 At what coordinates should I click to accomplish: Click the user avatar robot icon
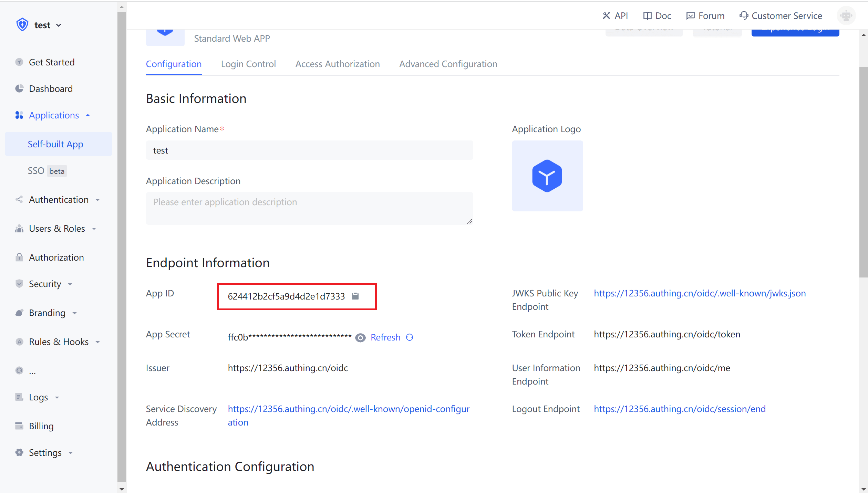coord(846,16)
